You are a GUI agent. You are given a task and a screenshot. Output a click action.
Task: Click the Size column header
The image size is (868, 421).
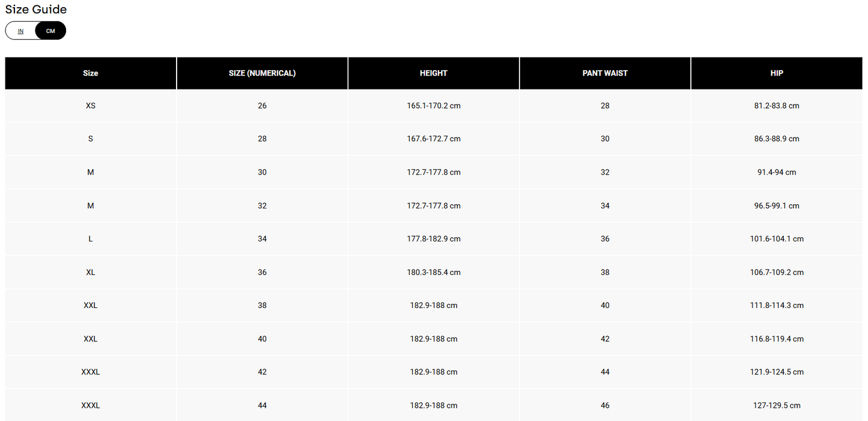[91, 73]
